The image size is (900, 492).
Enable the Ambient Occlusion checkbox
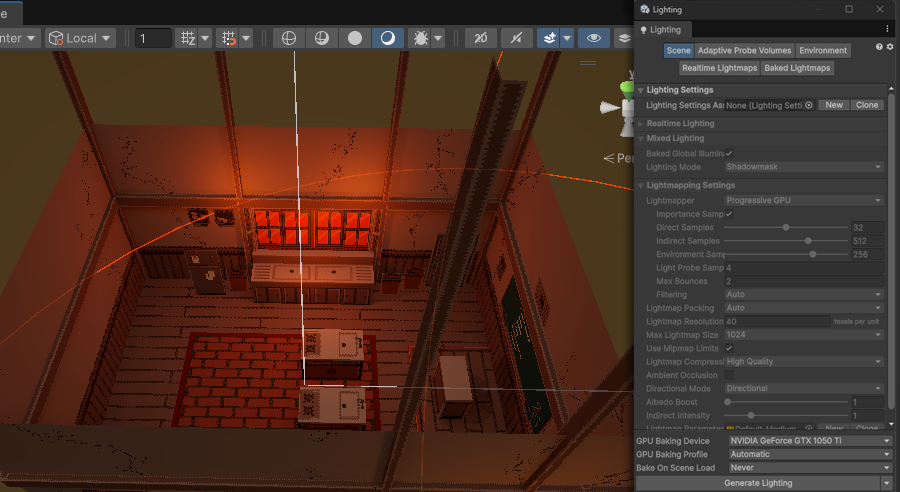tap(729, 375)
